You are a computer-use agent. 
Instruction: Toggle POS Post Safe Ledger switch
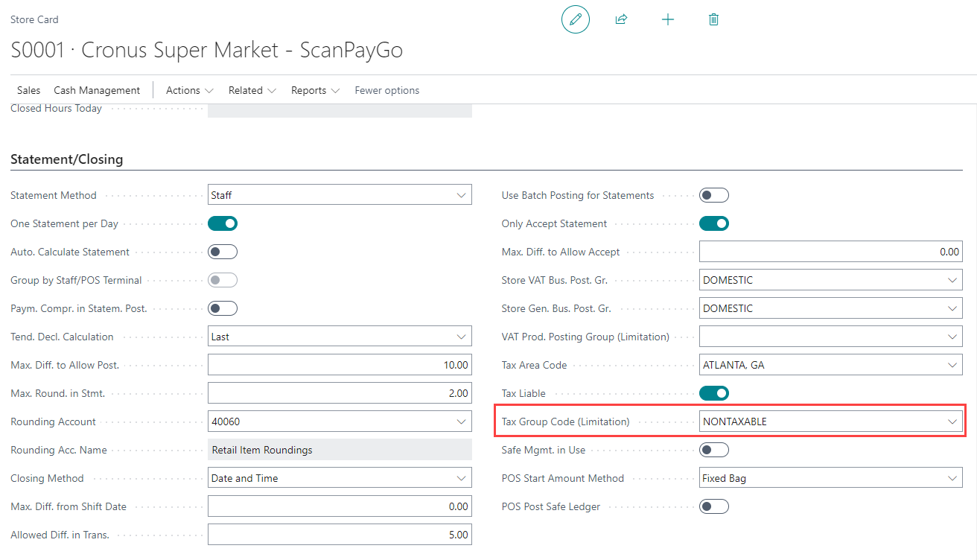point(714,506)
